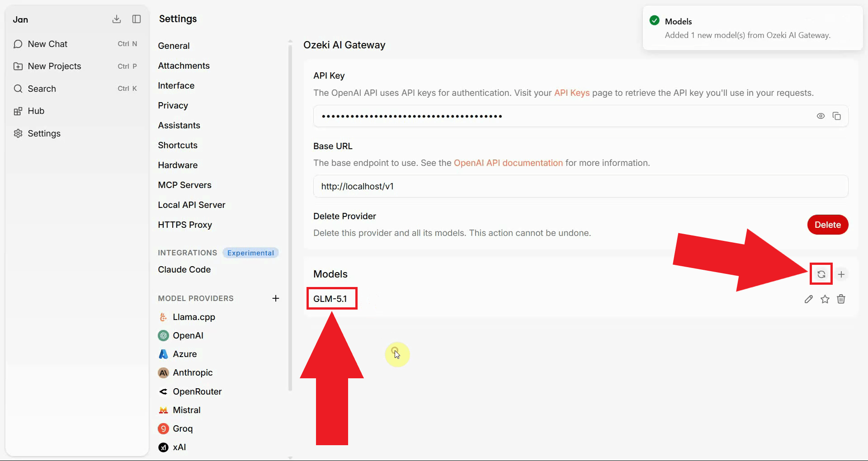Select the Anthropic provider
Image resolution: width=868 pixels, height=461 pixels.
point(192,372)
